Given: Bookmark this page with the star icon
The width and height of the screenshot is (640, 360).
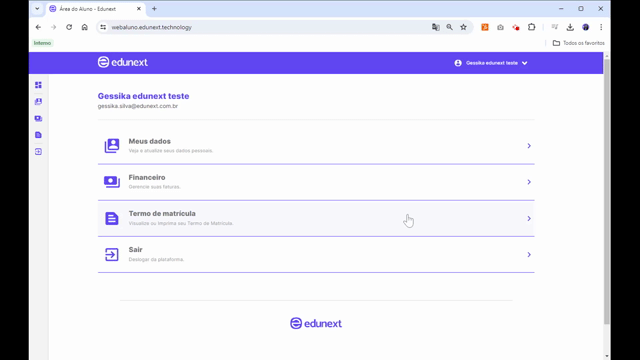Looking at the screenshot, I should 463,27.
